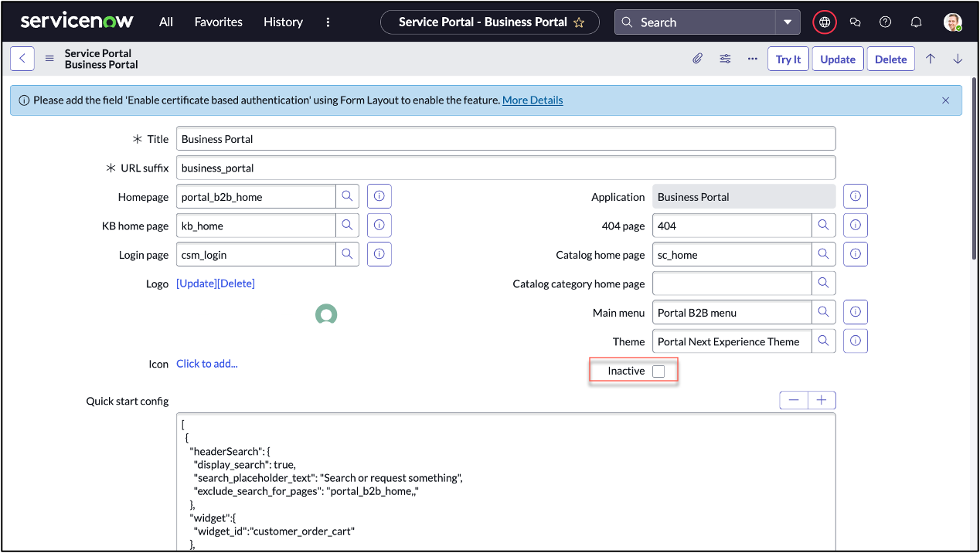Look up KB home page using magnifier

[x=347, y=226]
